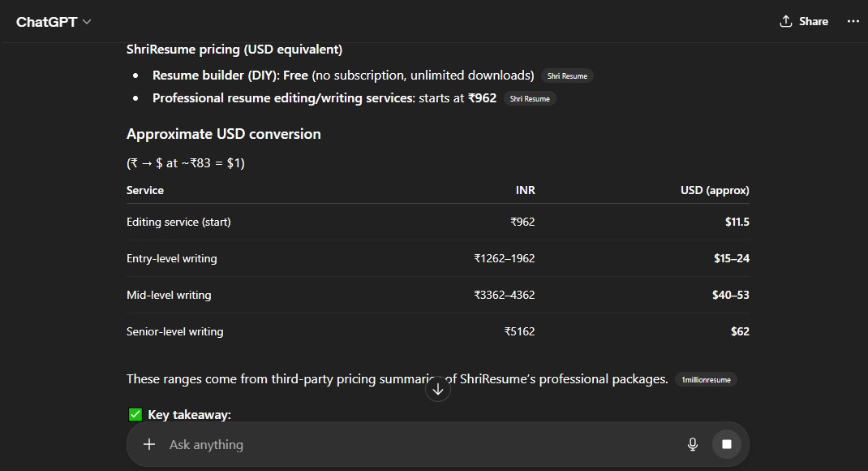Select the microphone dictation icon
868x471 pixels.
tap(692, 444)
